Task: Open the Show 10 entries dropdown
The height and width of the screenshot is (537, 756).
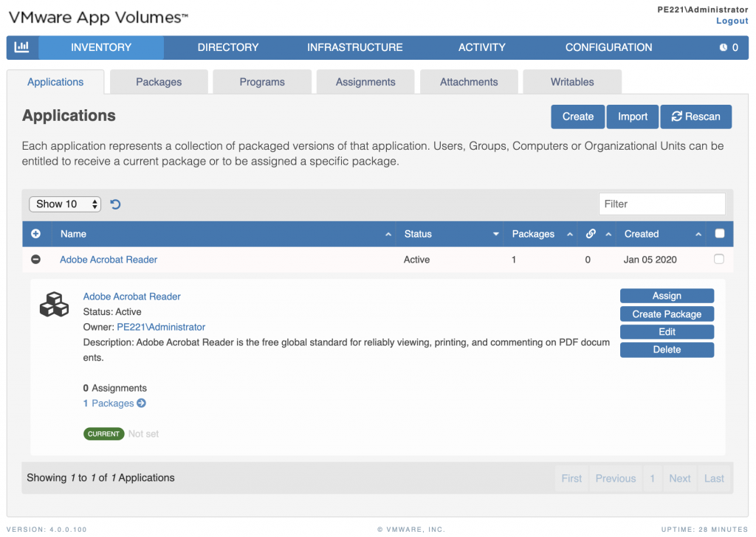Action: (64, 204)
